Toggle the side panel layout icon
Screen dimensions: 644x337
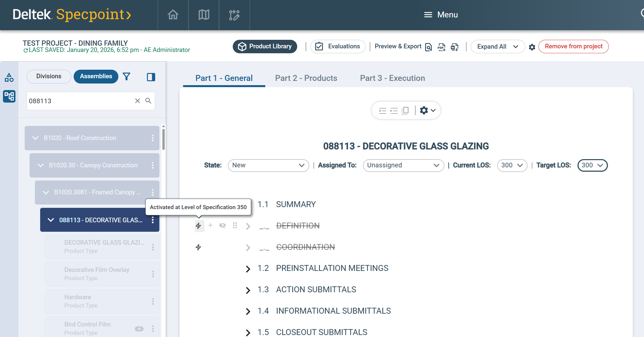point(151,77)
